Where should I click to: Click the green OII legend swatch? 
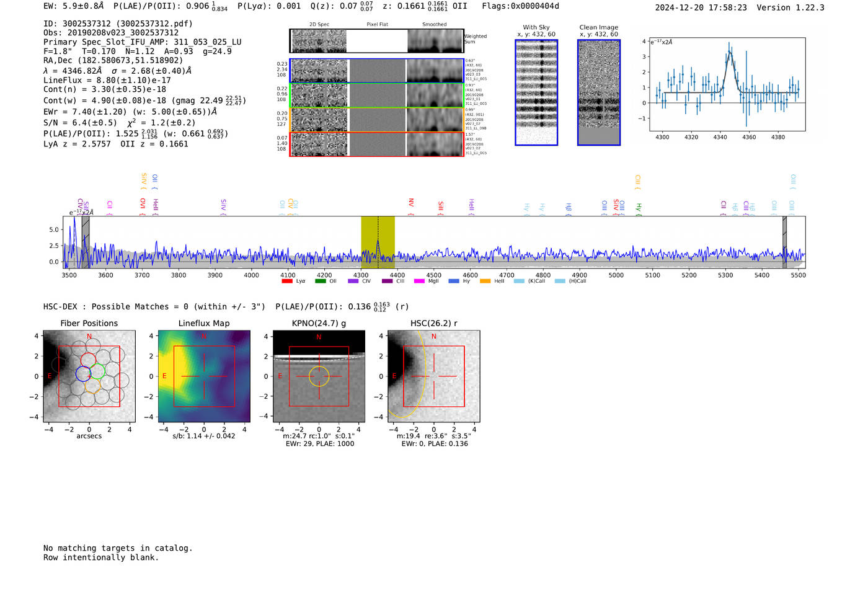(320, 282)
